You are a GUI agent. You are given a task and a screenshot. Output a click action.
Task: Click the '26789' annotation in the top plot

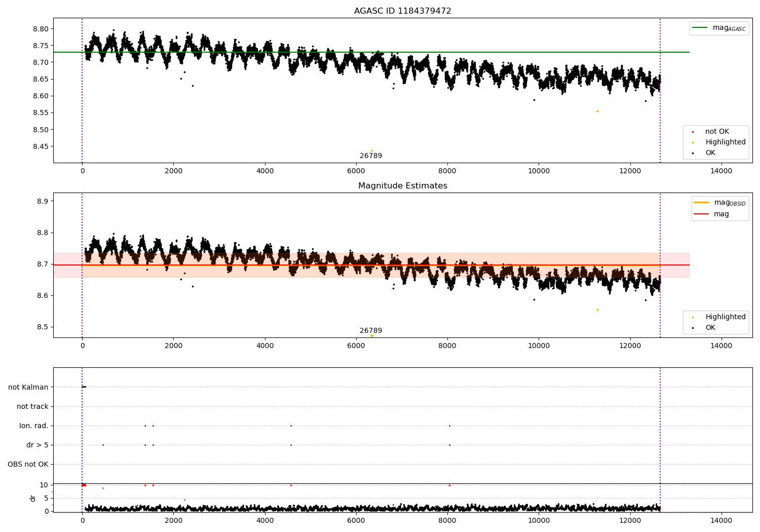[x=371, y=156]
